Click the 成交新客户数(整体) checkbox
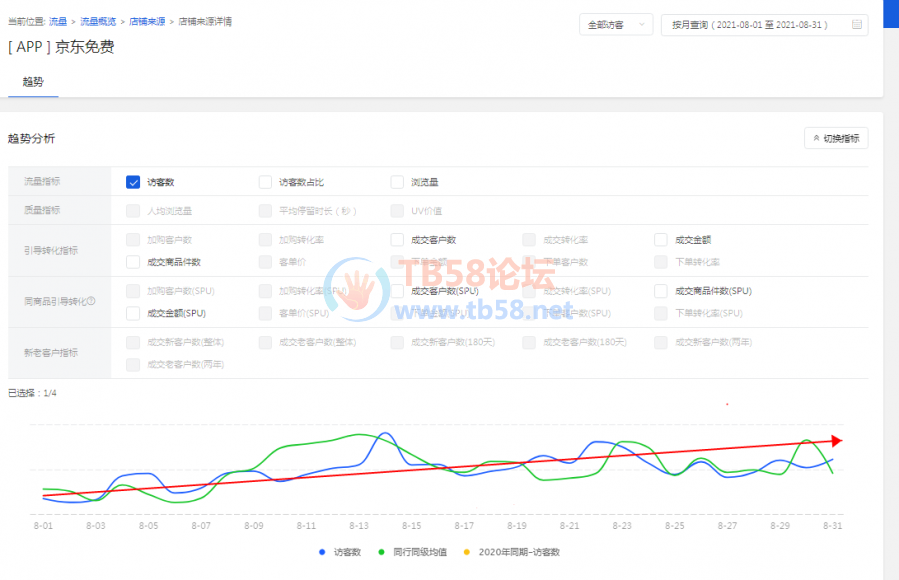The image size is (899, 580). [133, 342]
